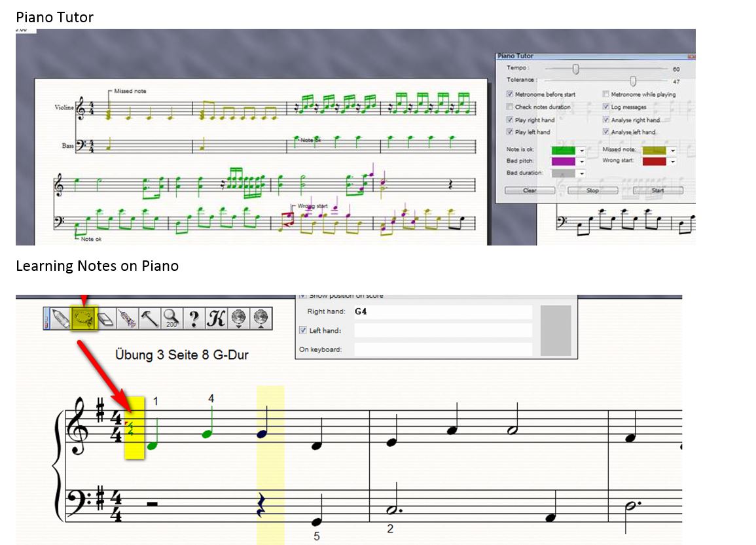Toggle Play right hand checkbox
This screenshot has height=545, width=756.
510,120
